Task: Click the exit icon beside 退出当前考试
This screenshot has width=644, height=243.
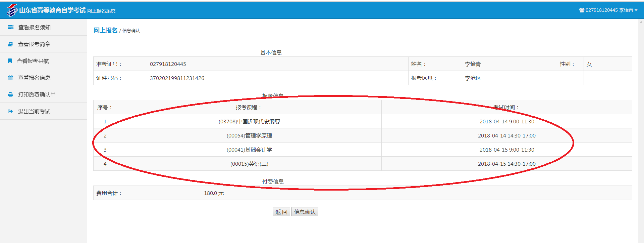Action: (11, 111)
